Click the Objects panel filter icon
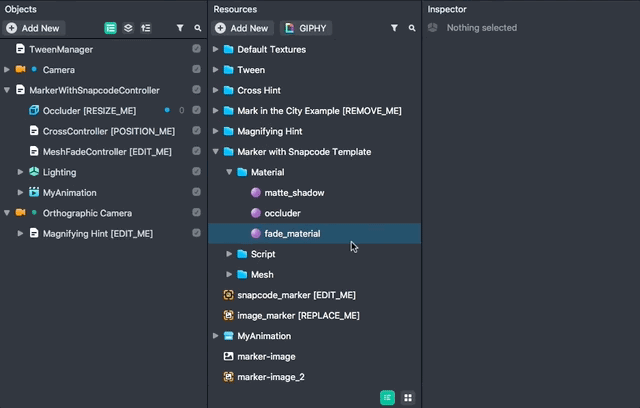The width and height of the screenshot is (640, 408). click(180, 29)
